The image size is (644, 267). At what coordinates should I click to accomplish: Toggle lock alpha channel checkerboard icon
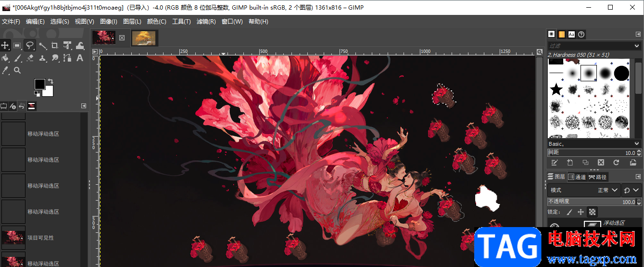(592, 212)
